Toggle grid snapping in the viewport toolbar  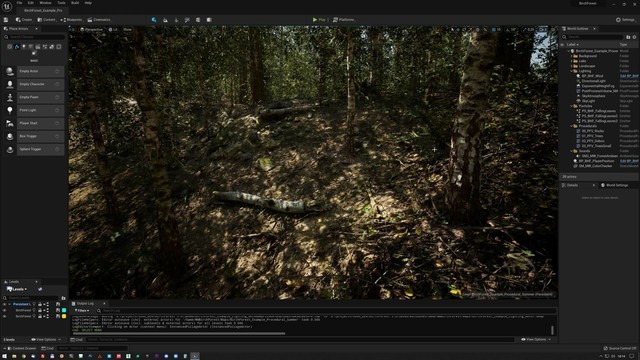(x=493, y=29)
